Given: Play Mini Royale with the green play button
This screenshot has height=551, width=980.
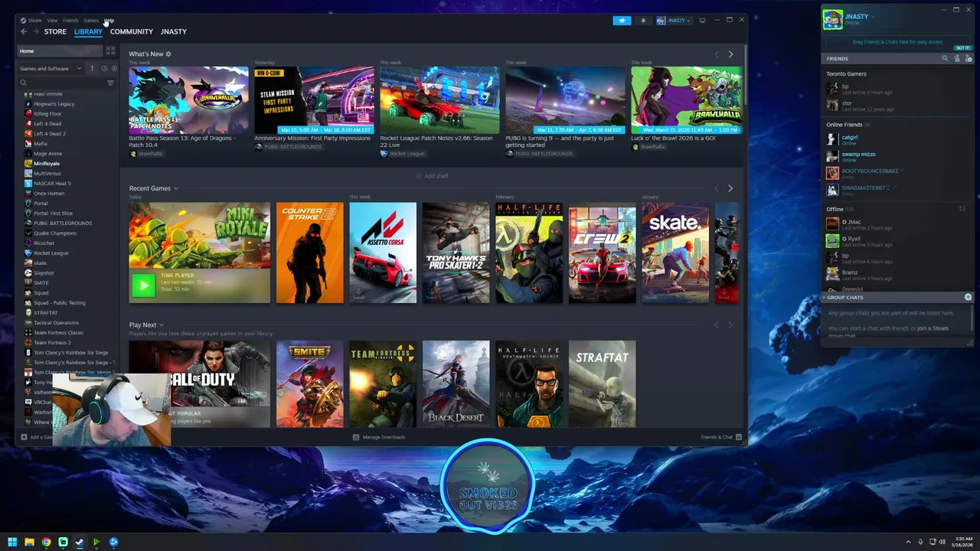Looking at the screenshot, I should [x=143, y=285].
